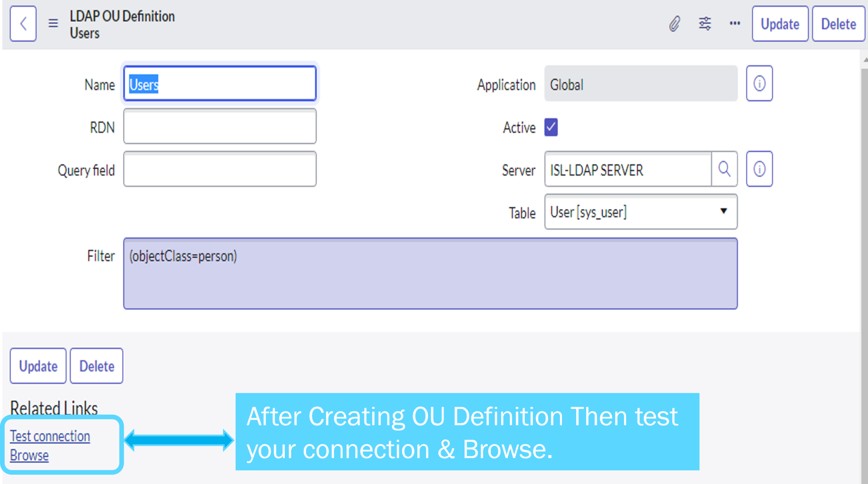The height and width of the screenshot is (484, 868).
Task: Open the Browse link under Related Links
Action: [29, 456]
